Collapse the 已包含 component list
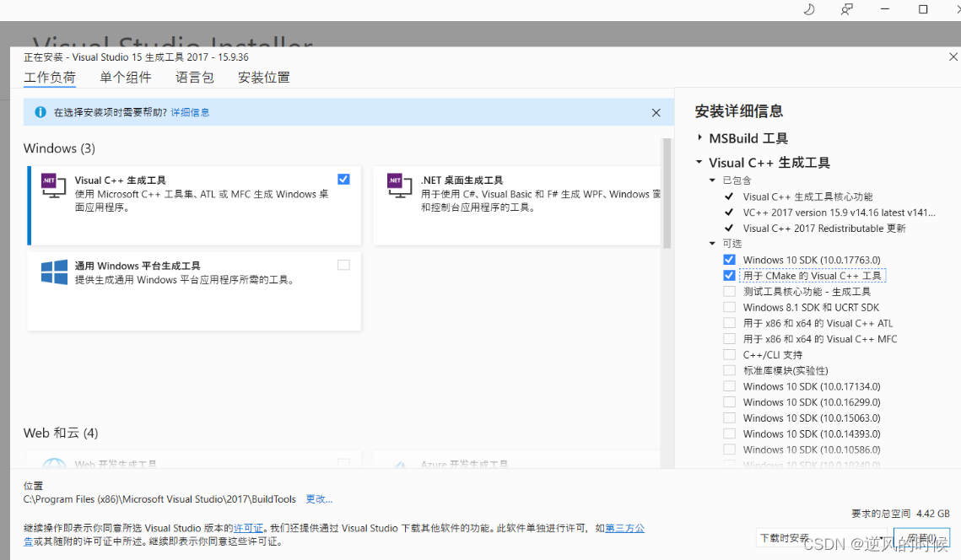This screenshot has height=560, width=961. point(711,179)
